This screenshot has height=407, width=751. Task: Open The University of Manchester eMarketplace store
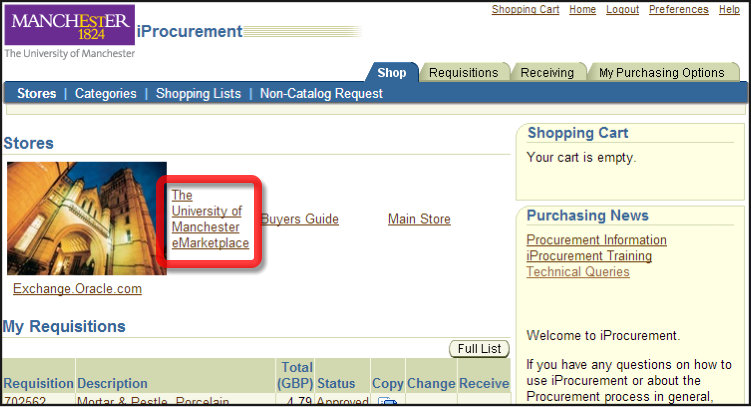pos(210,219)
